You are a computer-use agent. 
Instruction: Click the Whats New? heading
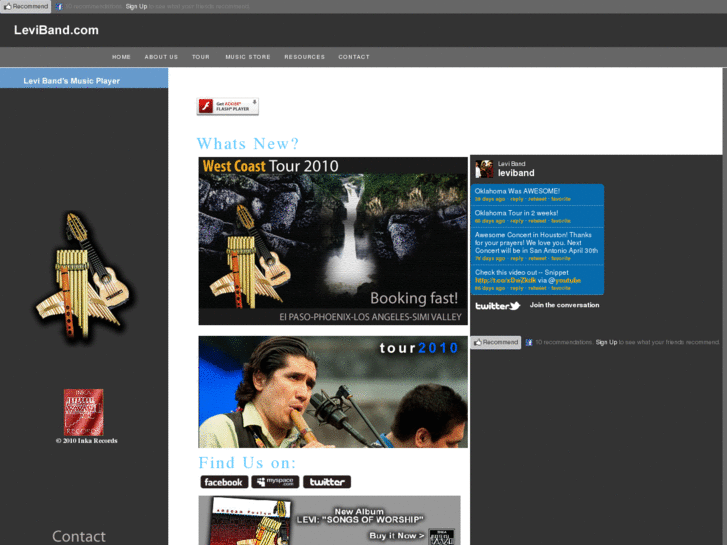(248, 143)
